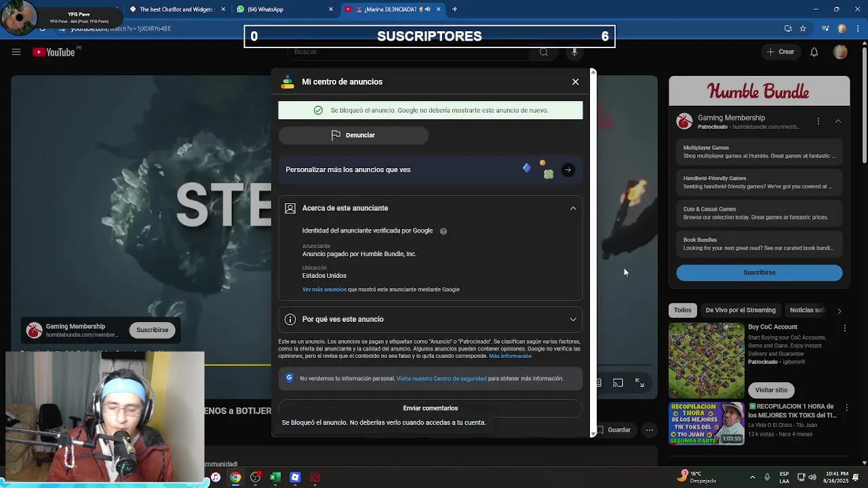The height and width of the screenshot is (488, 868).
Task: Open options for RECOPILACION 1 HORA video
Action: coord(846,408)
